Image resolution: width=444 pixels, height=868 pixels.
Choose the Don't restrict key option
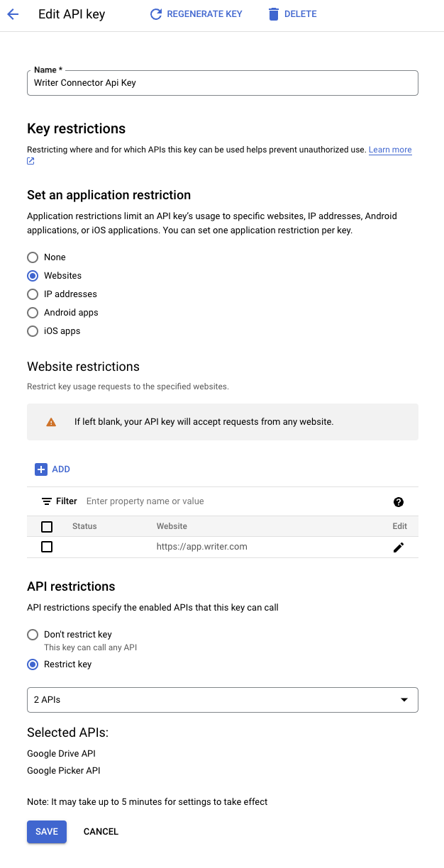point(33,635)
